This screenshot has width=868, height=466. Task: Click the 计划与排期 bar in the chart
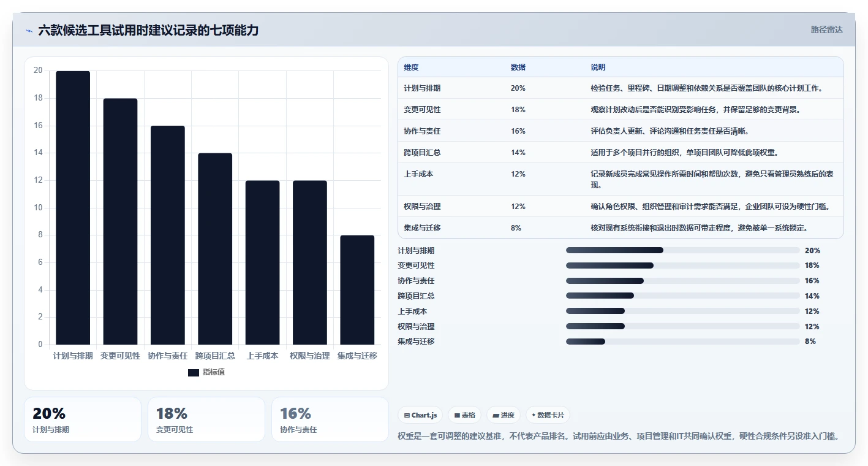73,208
